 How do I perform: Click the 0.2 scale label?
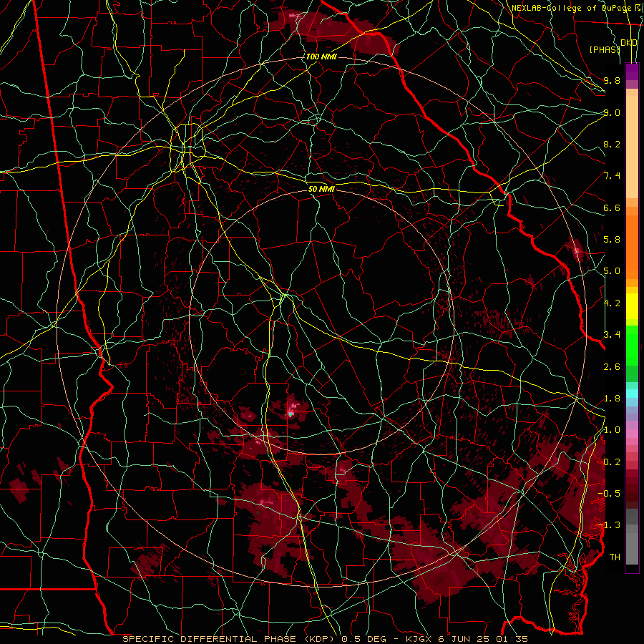pos(612,462)
